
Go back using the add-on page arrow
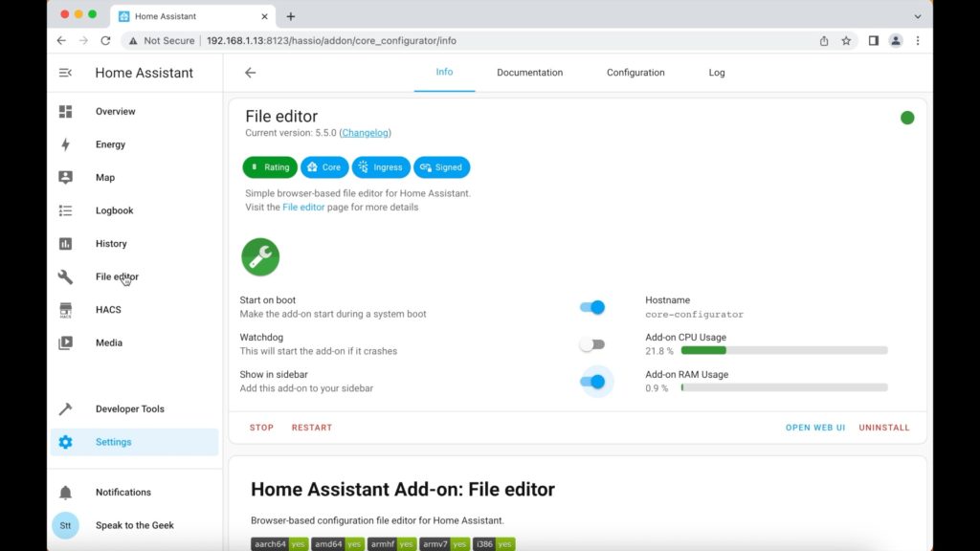(x=250, y=73)
